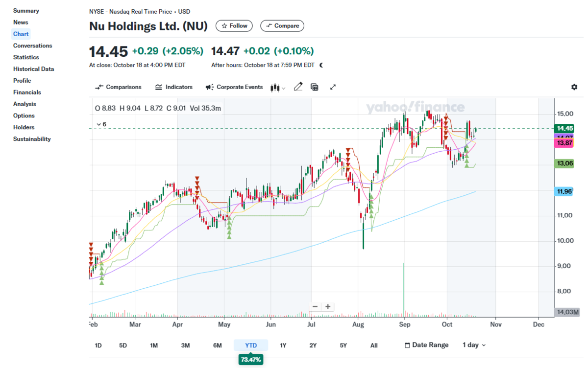Select the 3M range
The height and width of the screenshot is (368, 588).
[x=185, y=345]
